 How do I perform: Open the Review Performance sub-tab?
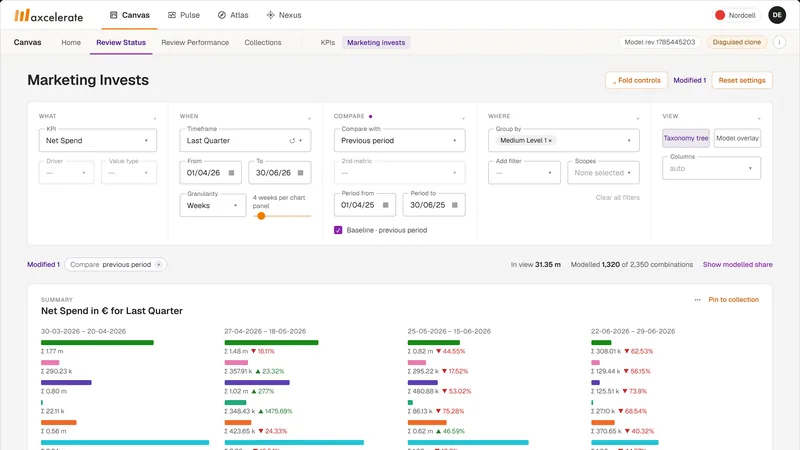click(x=195, y=42)
